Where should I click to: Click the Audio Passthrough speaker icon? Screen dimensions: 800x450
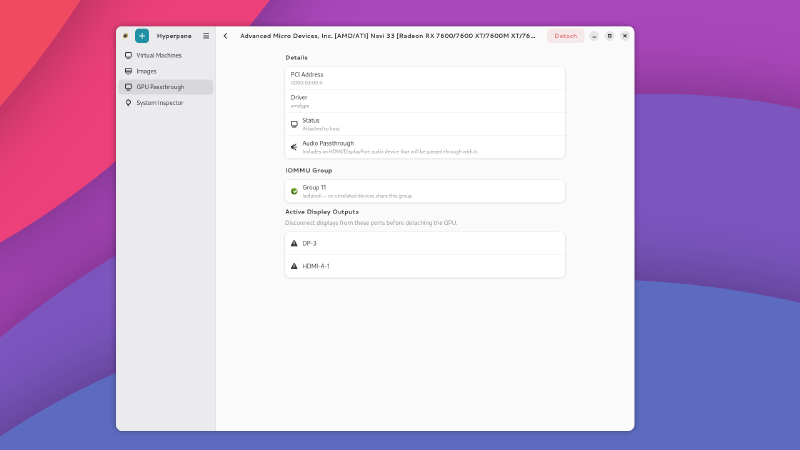294,147
